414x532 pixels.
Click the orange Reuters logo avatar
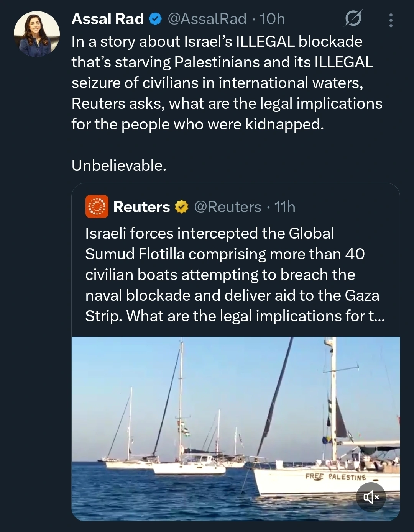(x=97, y=207)
